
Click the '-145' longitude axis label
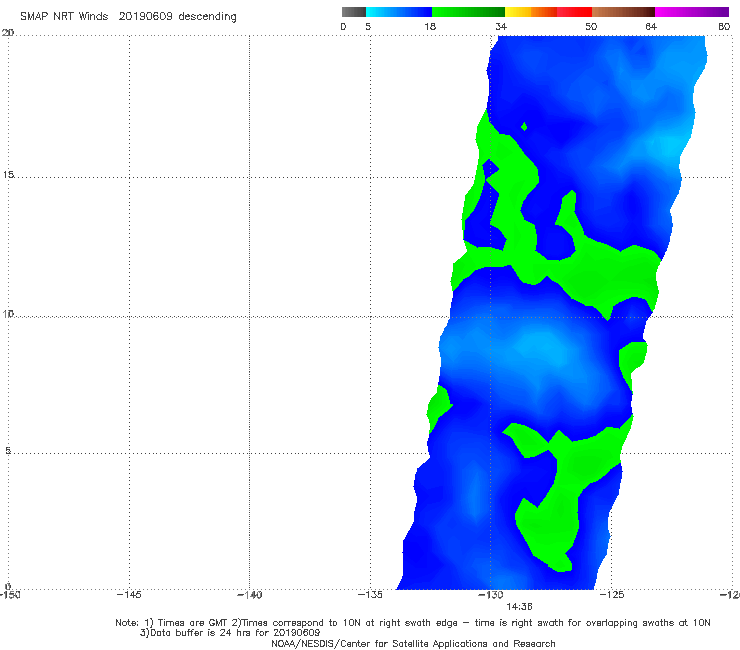129,595
